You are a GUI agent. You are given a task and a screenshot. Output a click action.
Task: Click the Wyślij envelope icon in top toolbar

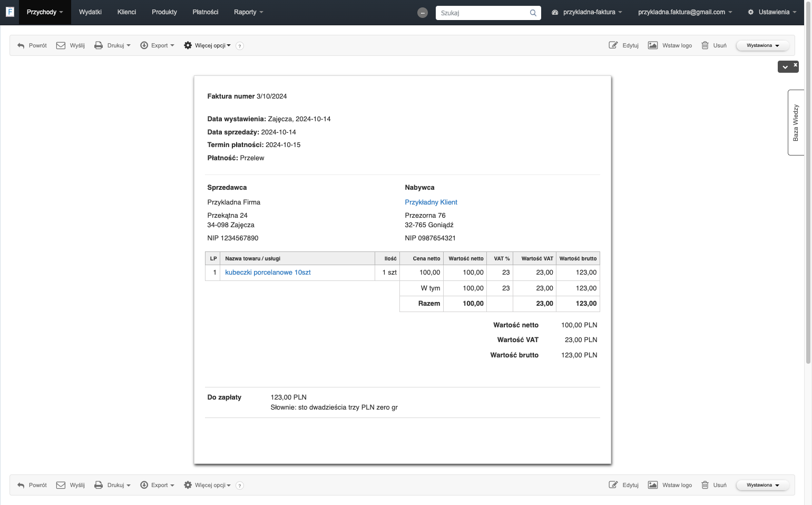(x=61, y=45)
